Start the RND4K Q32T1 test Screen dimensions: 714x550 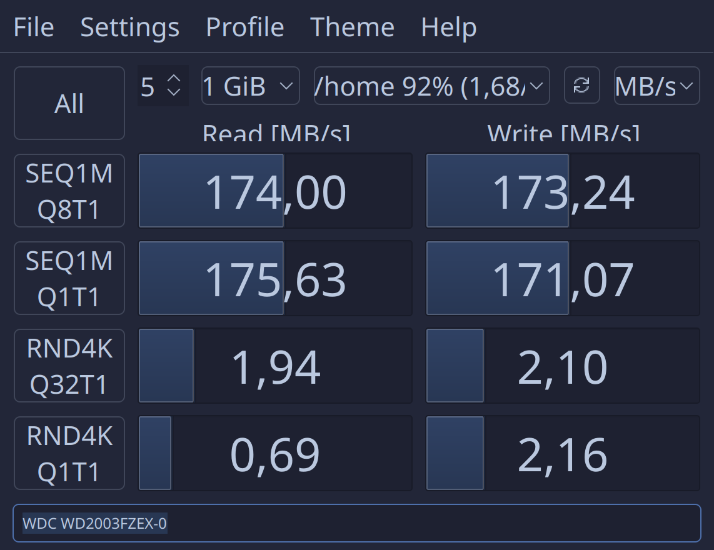click(x=69, y=366)
